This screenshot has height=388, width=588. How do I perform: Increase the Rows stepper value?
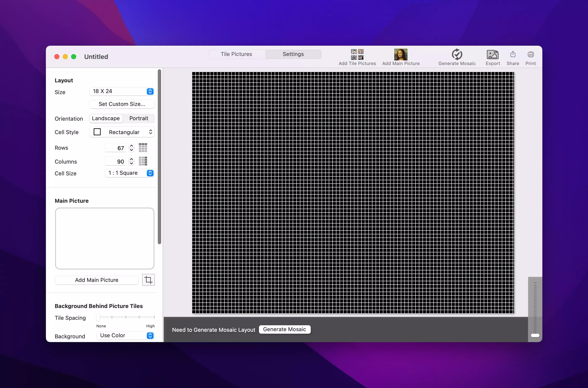coord(131,146)
